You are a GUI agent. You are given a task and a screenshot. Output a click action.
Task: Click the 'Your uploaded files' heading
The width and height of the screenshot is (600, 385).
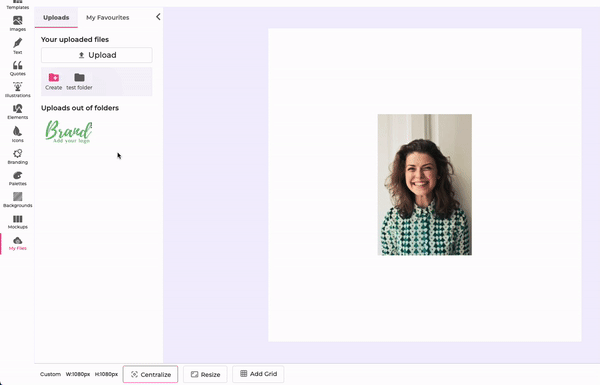[75, 39]
